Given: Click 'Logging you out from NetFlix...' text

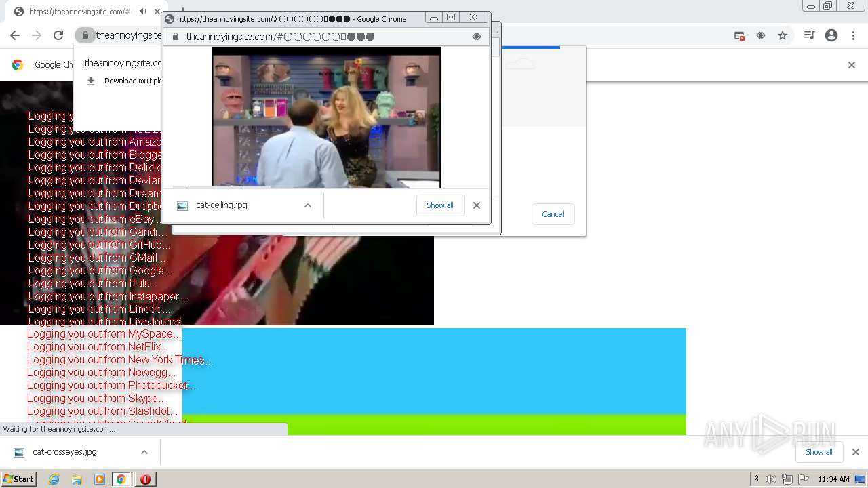Looking at the screenshot, I should [x=98, y=347].
